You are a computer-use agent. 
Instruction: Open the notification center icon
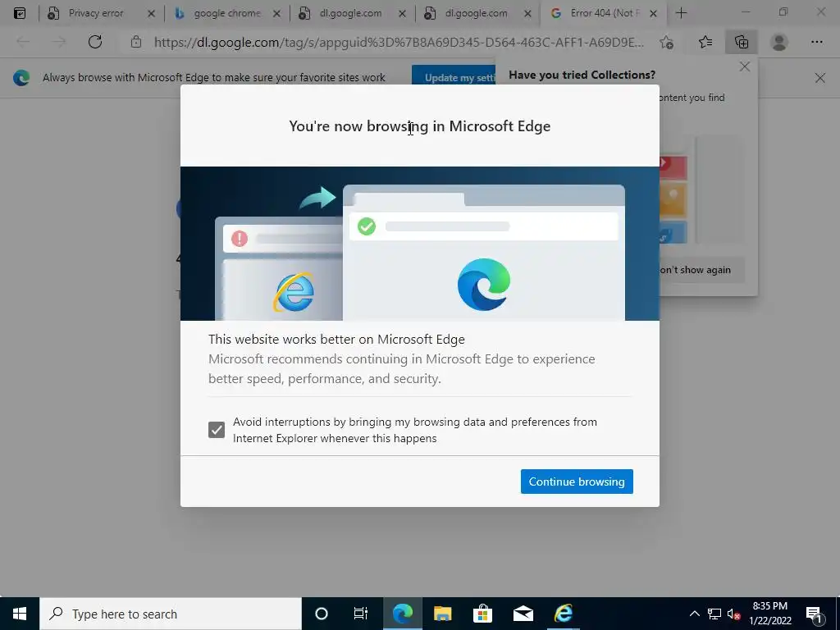[x=815, y=614]
